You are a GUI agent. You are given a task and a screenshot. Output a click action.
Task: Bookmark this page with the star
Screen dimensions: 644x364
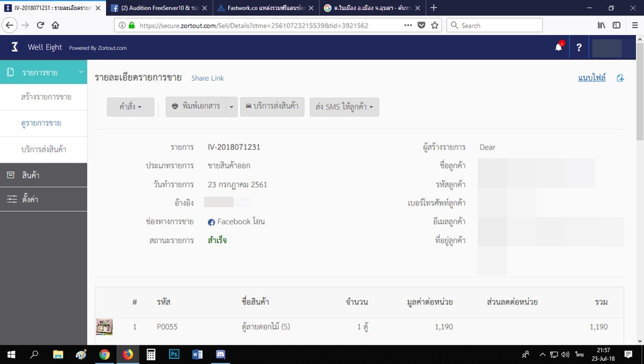(435, 25)
